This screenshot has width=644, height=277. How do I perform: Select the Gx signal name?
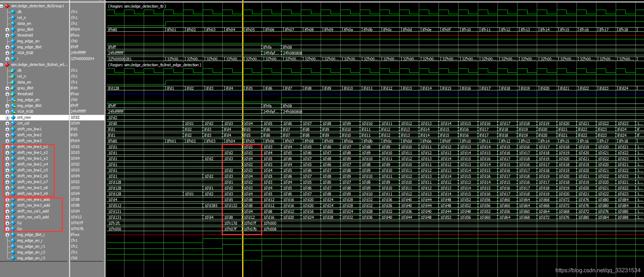tap(20, 229)
